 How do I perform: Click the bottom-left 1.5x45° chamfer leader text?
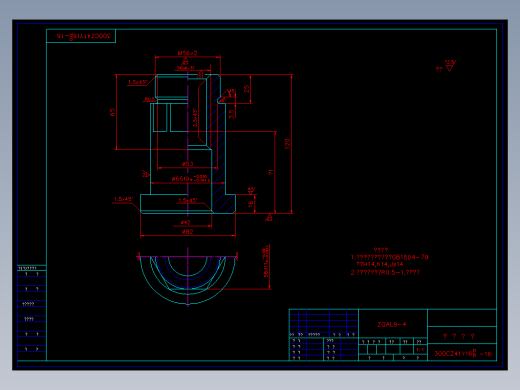[123, 199]
